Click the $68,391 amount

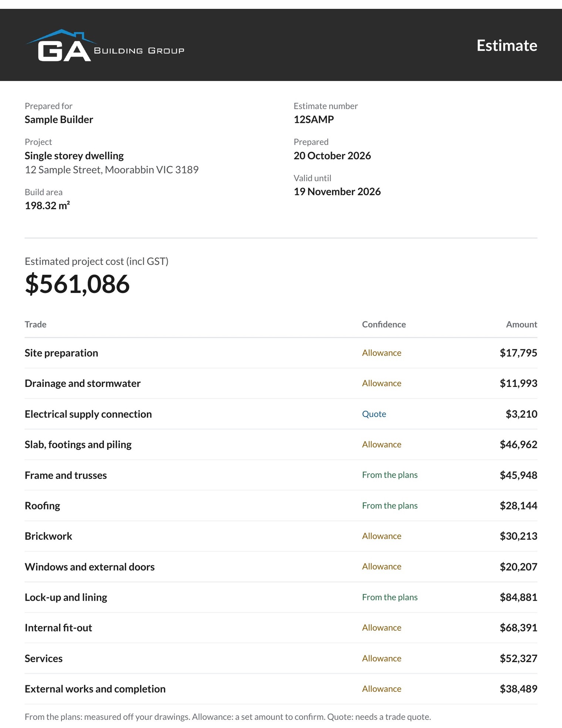point(518,628)
